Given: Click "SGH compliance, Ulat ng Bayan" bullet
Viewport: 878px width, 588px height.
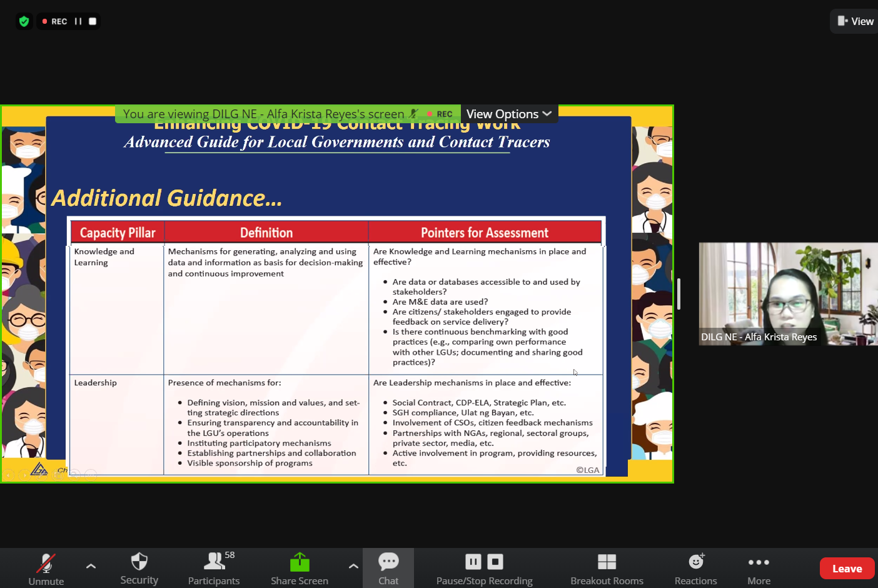Looking at the screenshot, I should pyautogui.click(x=463, y=413).
